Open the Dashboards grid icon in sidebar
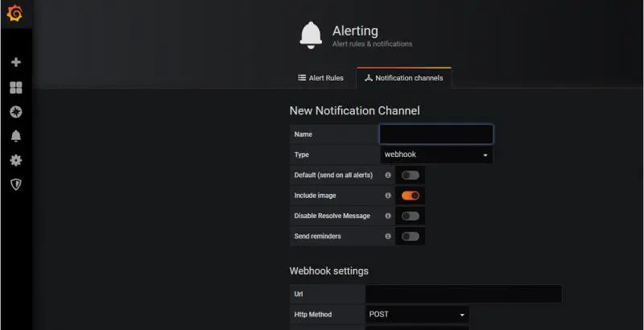This screenshot has width=644, height=330. (x=15, y=88)
